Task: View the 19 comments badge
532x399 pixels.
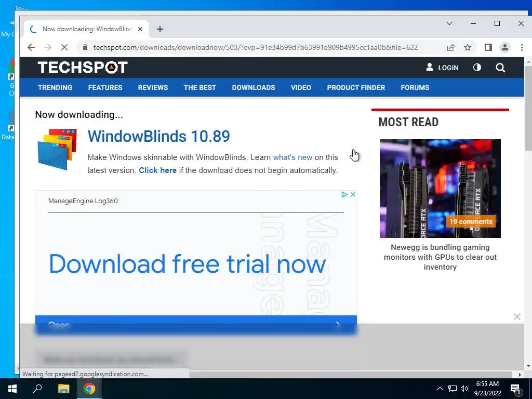Action: tap(471, 221)
